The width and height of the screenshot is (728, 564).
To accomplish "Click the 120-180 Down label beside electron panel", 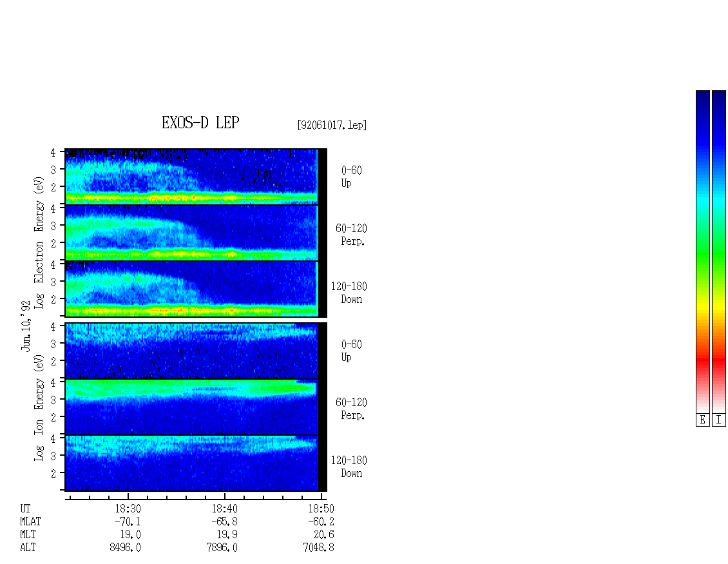I will pyautogui.click(x=349, y=293).
